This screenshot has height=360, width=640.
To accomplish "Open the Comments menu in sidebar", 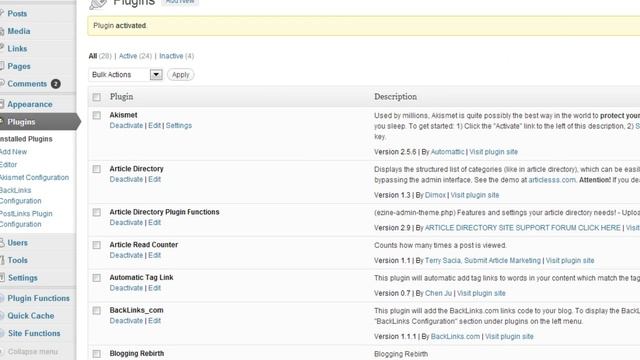I will [27, 84].
